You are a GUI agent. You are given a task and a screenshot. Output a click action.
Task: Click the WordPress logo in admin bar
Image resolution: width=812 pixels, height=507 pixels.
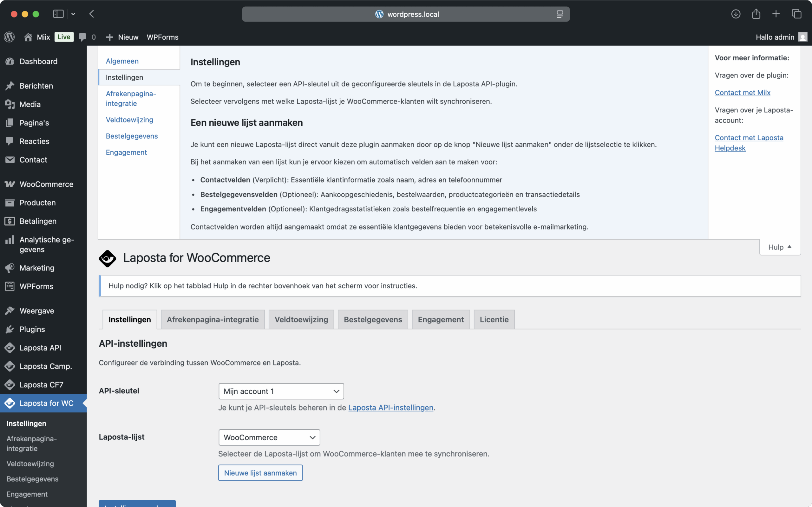coord(10,37)
